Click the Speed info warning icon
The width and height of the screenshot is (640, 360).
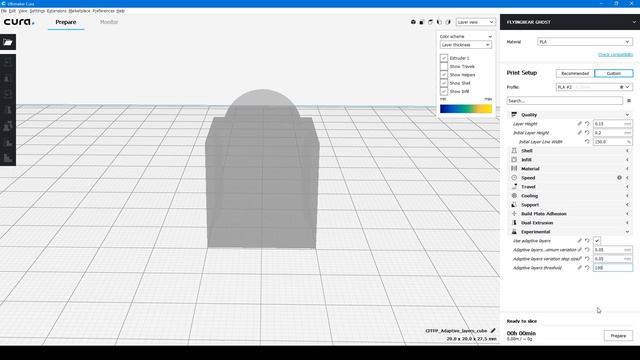pyautogui.click(x=619, y=178)
